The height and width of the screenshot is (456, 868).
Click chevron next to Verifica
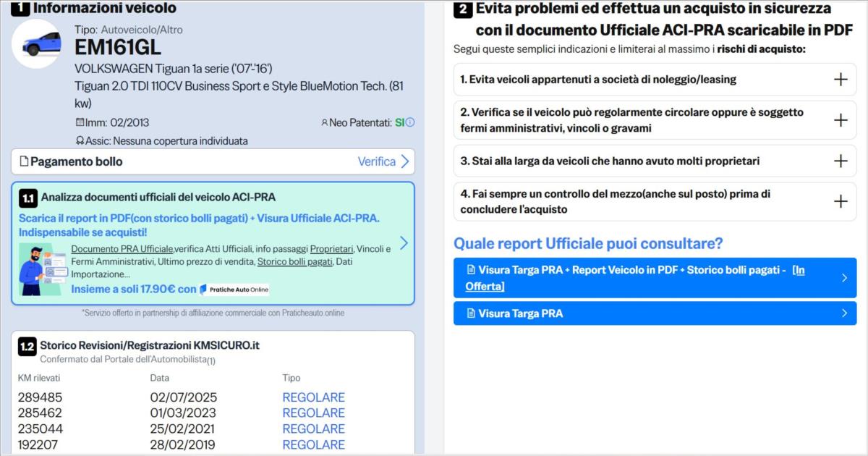coord(405,161)
